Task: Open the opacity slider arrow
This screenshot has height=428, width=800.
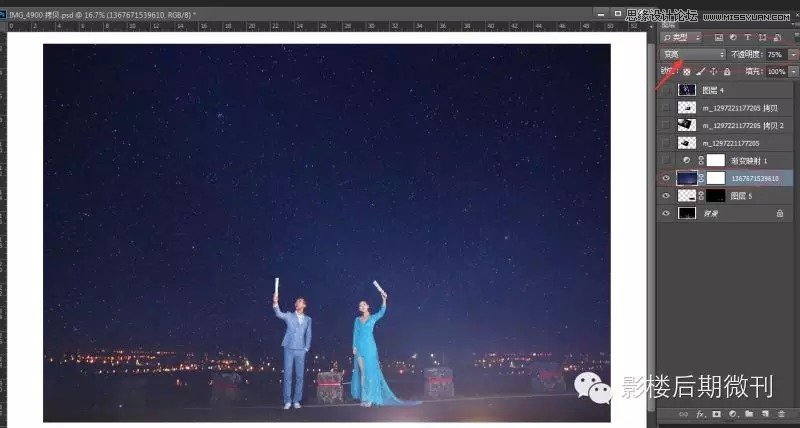Action: pyautogui.click(x=793, y=55)
